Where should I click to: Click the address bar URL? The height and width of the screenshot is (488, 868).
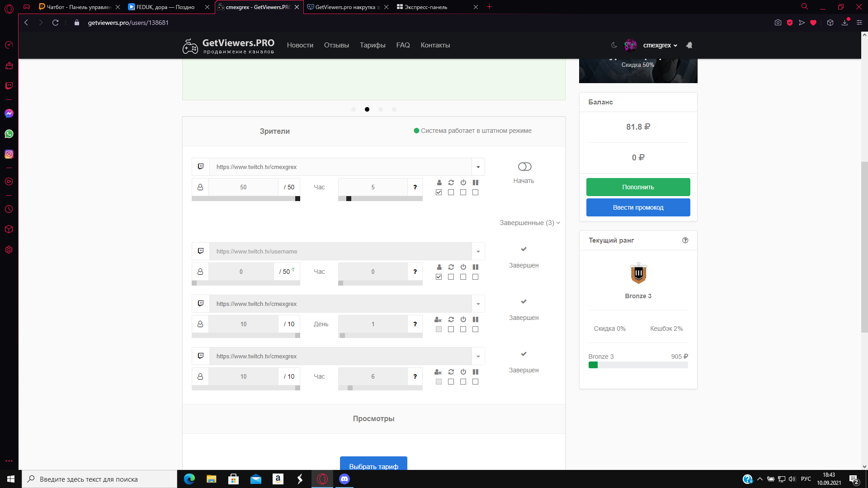(x=128, y=23)
